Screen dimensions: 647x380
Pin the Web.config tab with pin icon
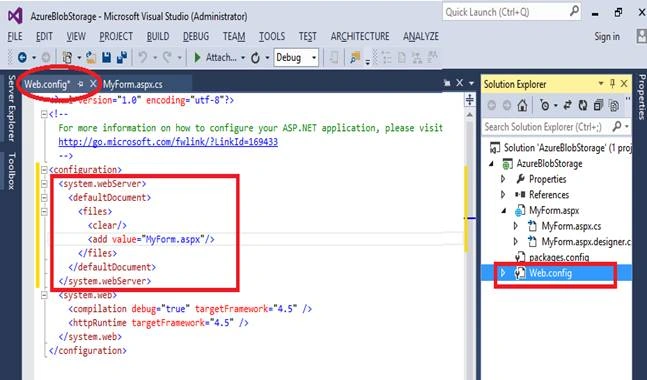click(80, 84)
